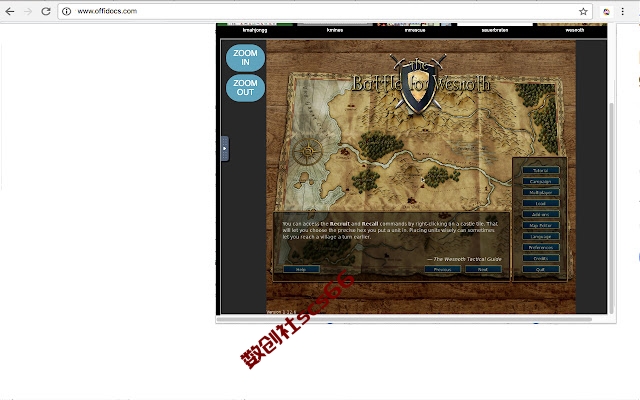Open the Campaign menu option
The width and height of the screenshot is (640, 400).
tap(541, 181)
